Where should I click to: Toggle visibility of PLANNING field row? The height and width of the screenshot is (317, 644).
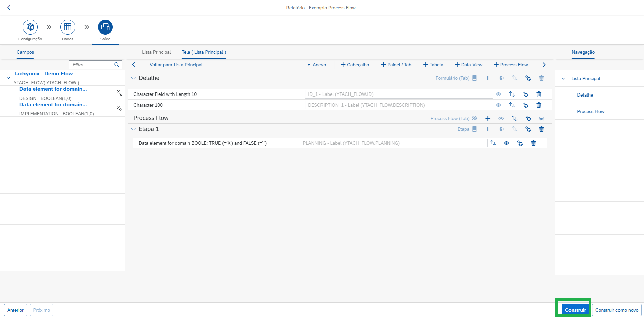click(506, 143)
